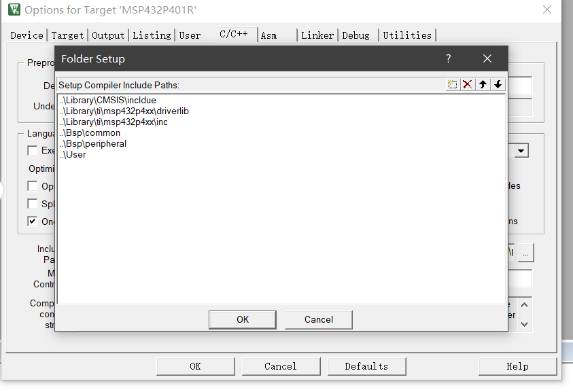Click the '...' include paths browse button
Viewport: 573px width, 392px height.
(526, 253)
